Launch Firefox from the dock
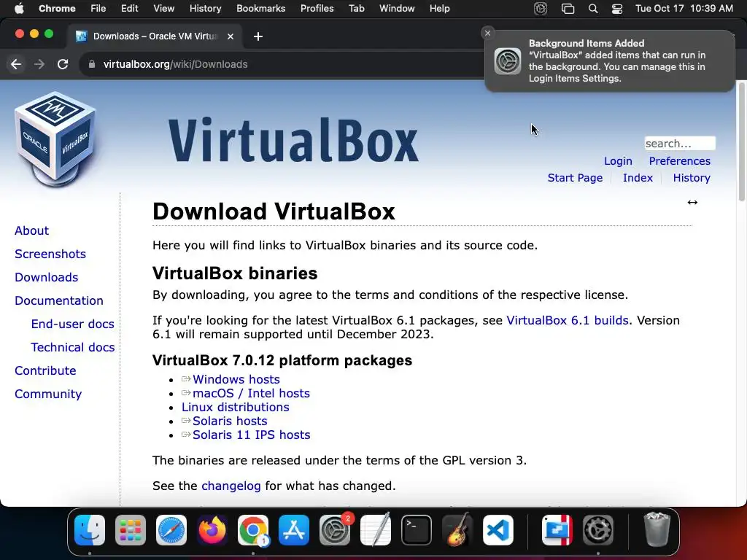The width and height of the screenshot is (747, 560). tap(212, 530)
